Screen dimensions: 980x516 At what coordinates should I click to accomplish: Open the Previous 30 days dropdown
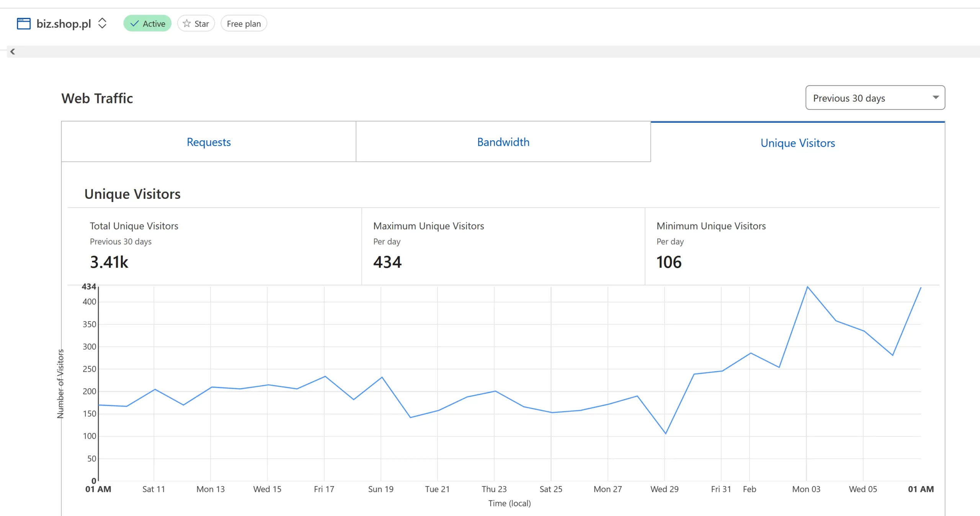(x=874, y=98)
